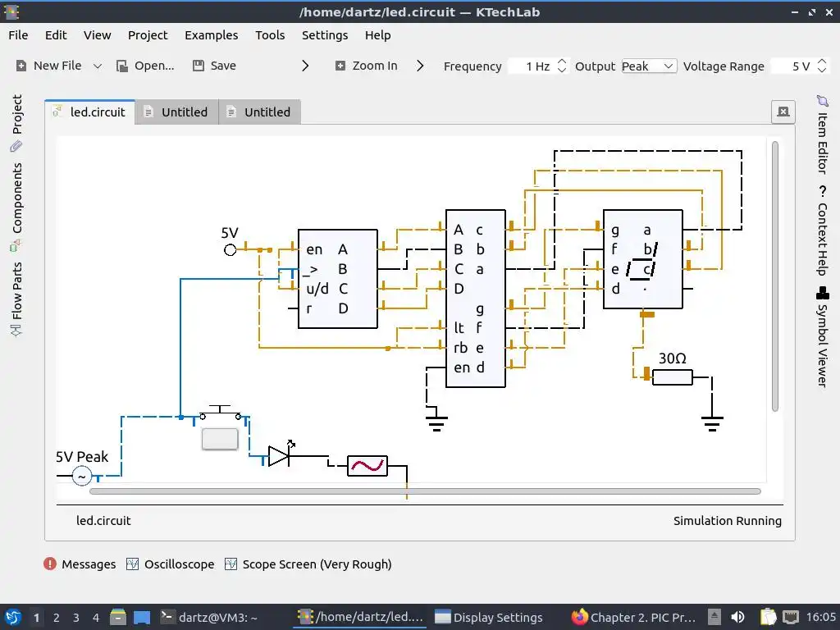This screenshot has height=630, width=840.
Task: Open the Output Peak combo box
Action: click(649, 66)
